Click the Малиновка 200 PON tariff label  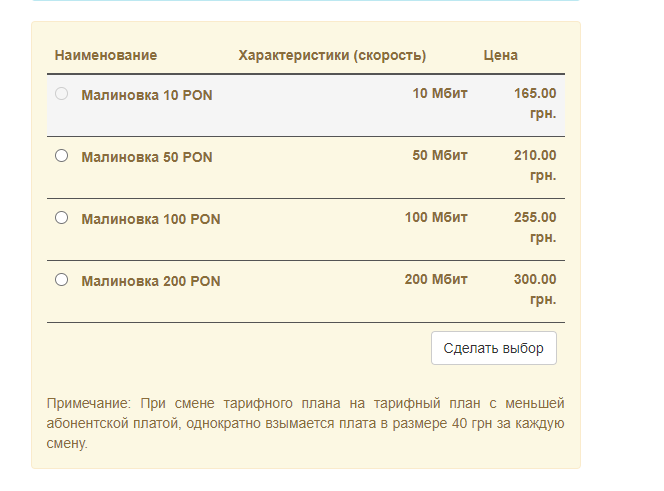point(150,281)
